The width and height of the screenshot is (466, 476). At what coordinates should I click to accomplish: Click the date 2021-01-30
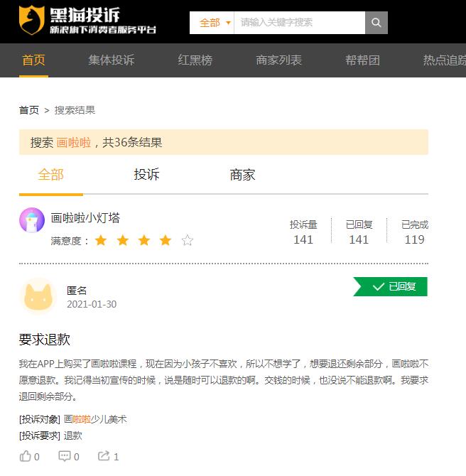pos(92,304)
